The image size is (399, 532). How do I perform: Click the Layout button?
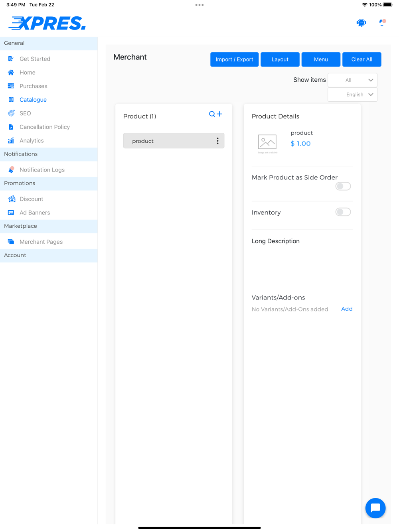pyautogui.click(x=280, y=59)
